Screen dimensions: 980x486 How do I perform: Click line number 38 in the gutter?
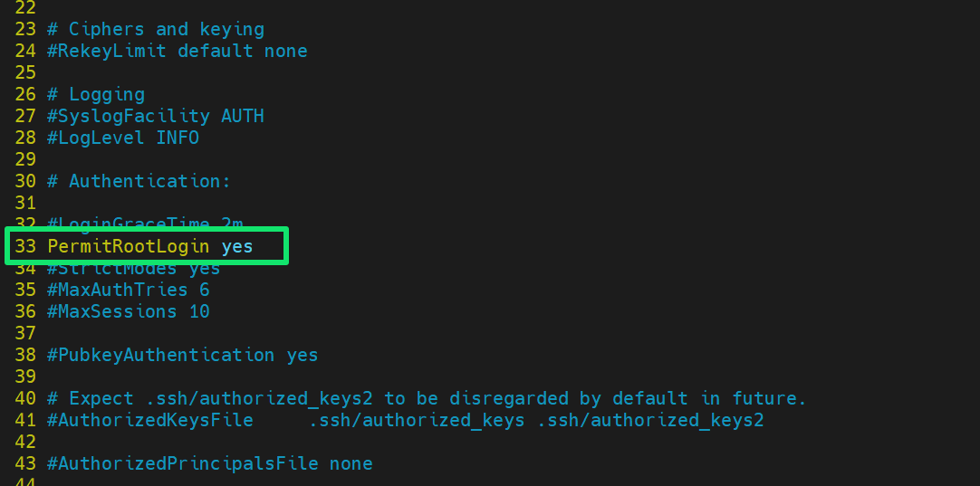(x=25, y=355)
